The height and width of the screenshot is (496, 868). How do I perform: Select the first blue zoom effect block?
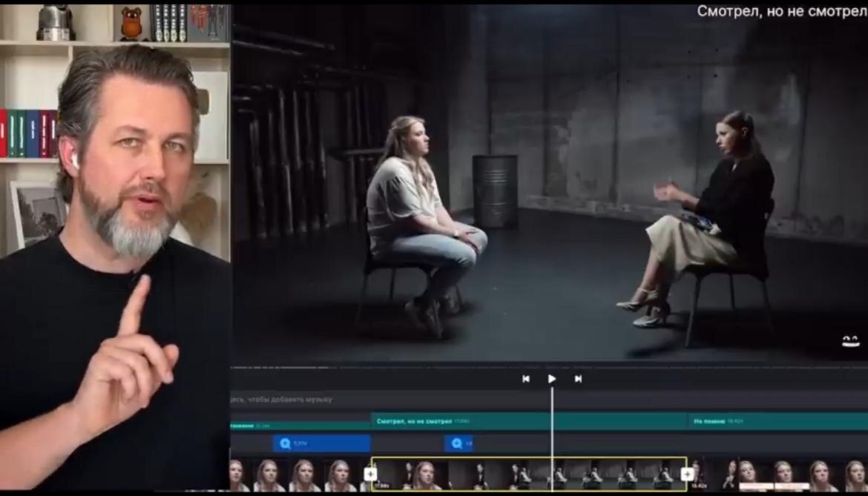321,443
